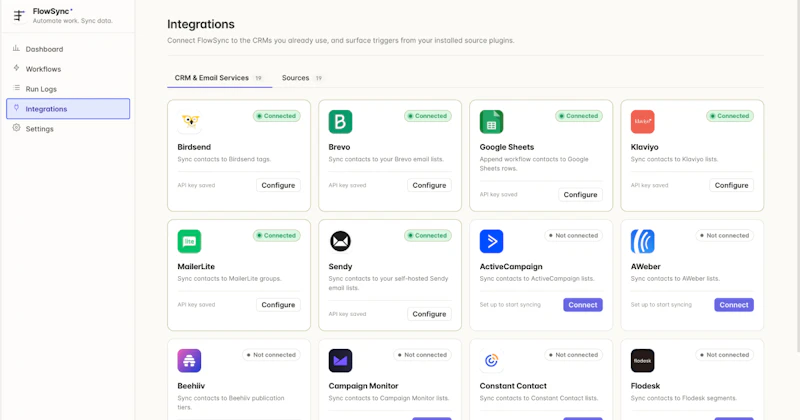Viewport: 800px width, 420px height.
Task: Click the page vertical scrollbar
Action: pyautogui.click(x=797, y=176)
